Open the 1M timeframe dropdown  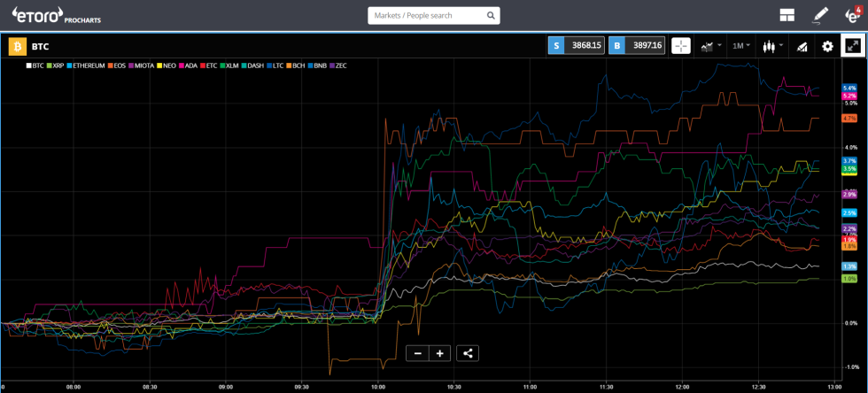click(x=740, y=46)
